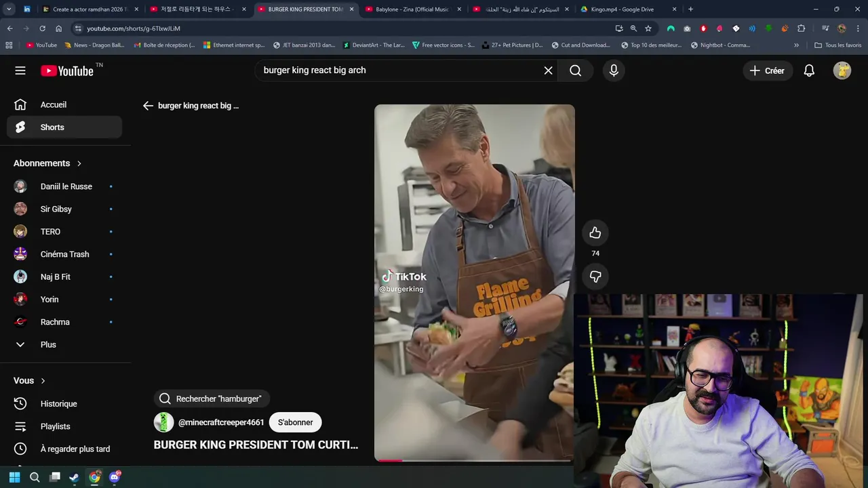Screen dimensions: 868x488
Task: Open the account avatar menu
Action: pyautogui.click(x=842, y=70)
